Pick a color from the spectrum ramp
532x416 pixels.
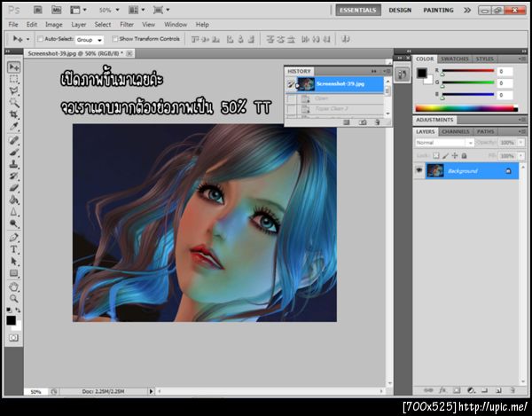pos(466,108)
